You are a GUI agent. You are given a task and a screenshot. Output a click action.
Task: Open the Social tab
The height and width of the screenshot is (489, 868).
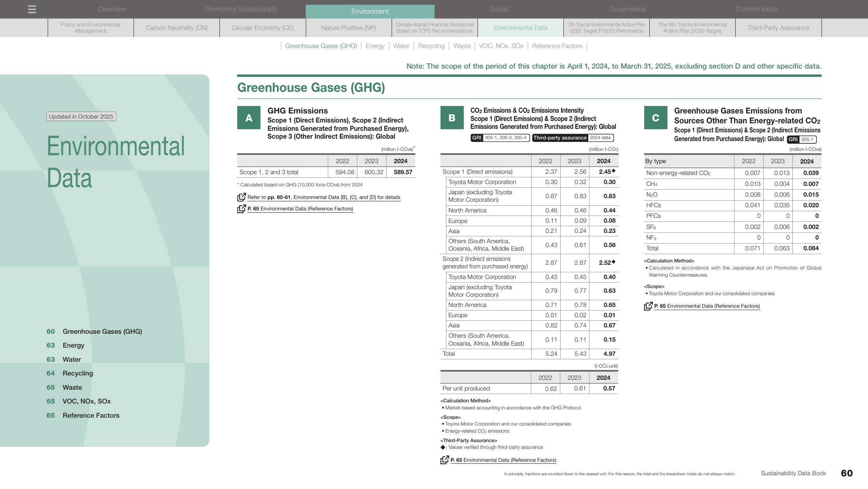[x=499, y=9]
